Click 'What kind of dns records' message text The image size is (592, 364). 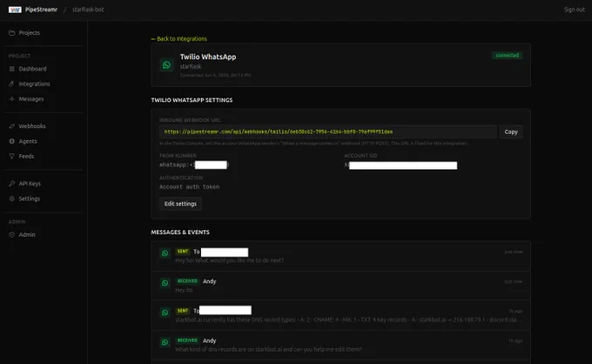268,350
